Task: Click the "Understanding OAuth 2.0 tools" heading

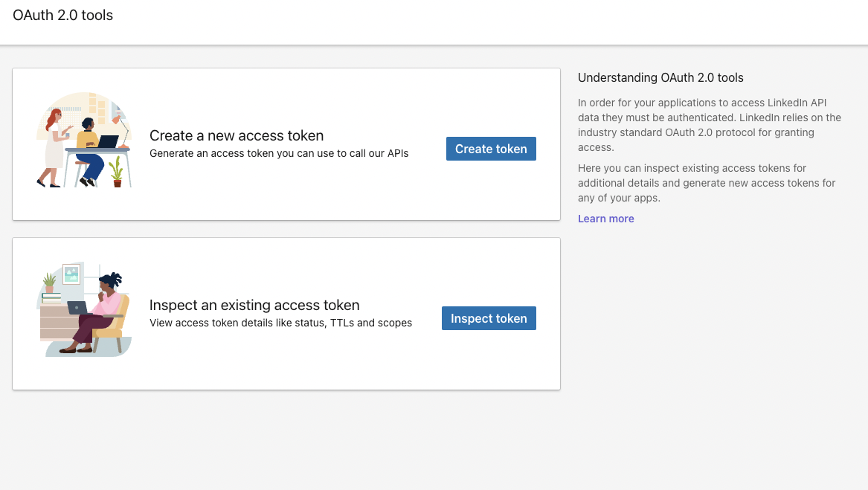Action: pyautogui.click(x=660, y=77)
